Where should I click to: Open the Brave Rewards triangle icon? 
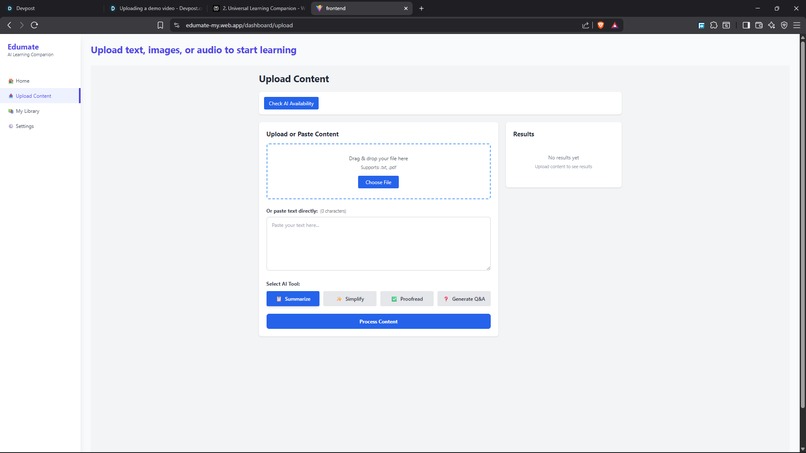[615, 25]
